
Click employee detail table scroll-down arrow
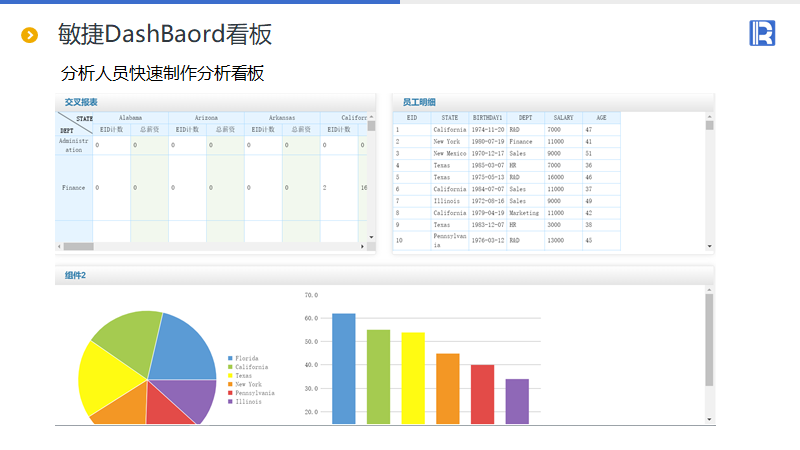pyautogui.click(x=710, y=246)
